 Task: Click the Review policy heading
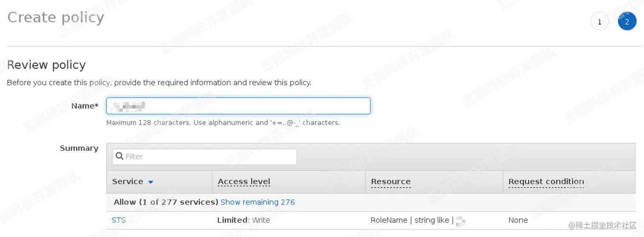coord(46,65)
